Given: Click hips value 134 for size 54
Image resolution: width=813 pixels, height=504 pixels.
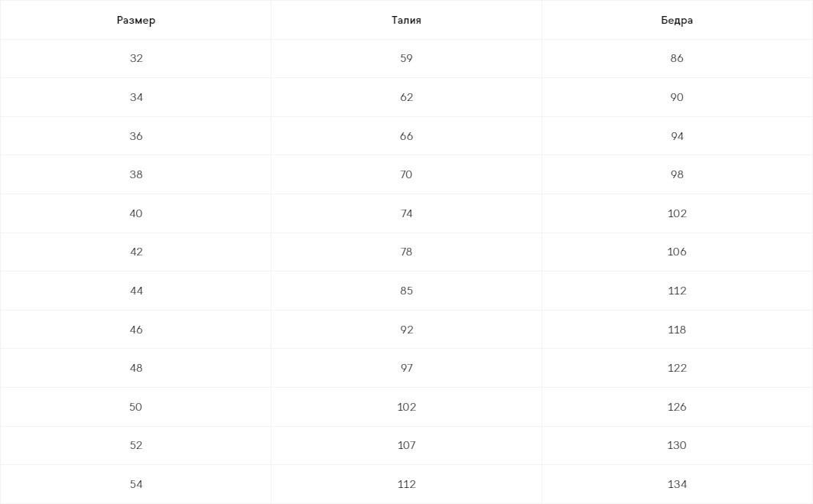Looking at the screenshot, I should click(x=677, y=484).
